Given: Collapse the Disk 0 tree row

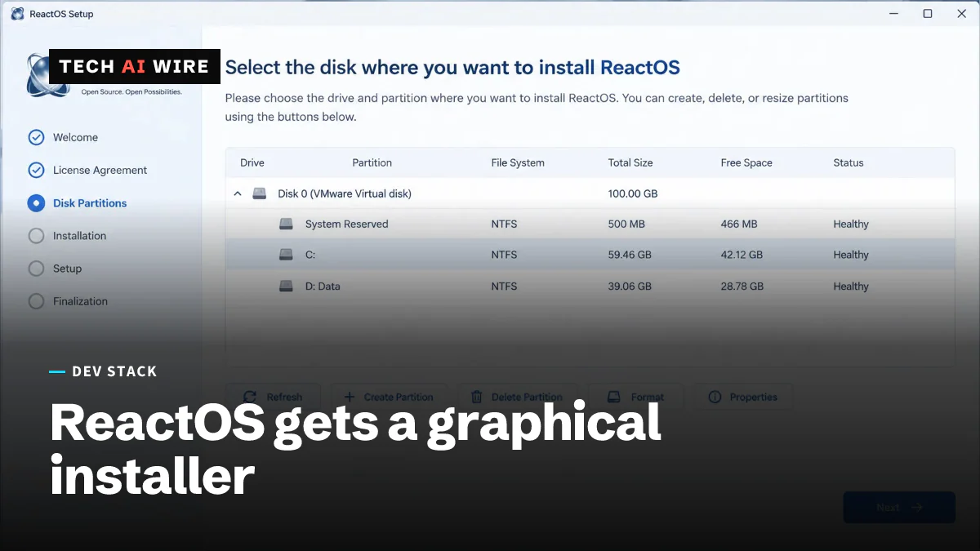Looking at the screenshot, I should click(x=238, y=194).
